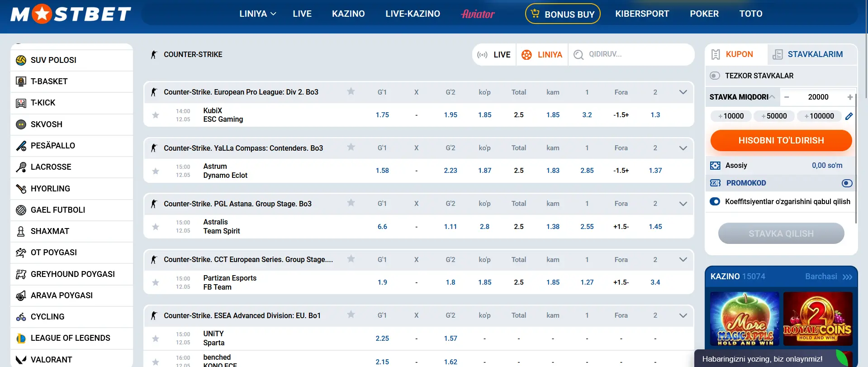Viewport: 868px width, 367px height.
Task: Select the Skvosh ball icon
Action: tap(21, 124)
